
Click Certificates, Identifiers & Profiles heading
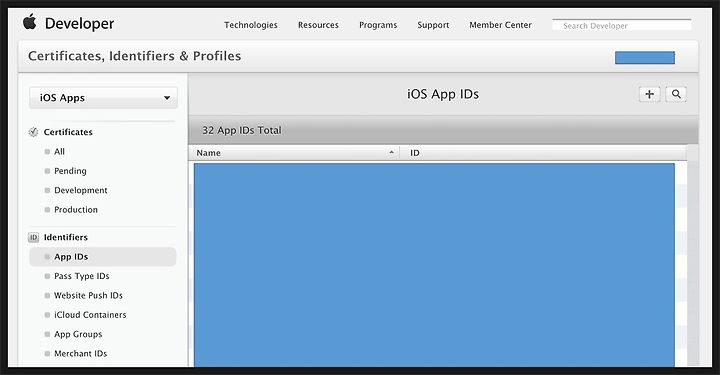(135, 56)
